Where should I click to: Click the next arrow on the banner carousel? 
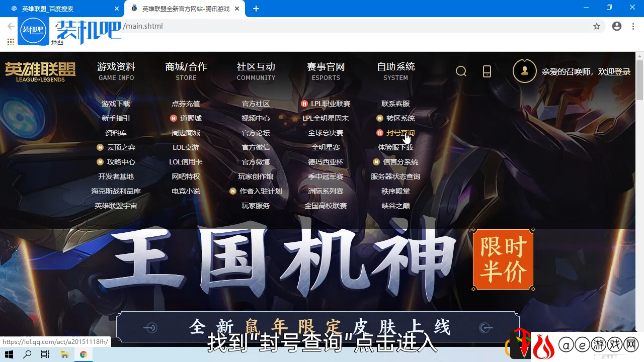click(486, 328)
